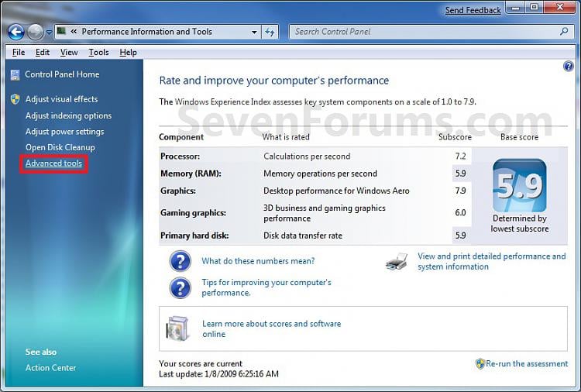Click the double chevron before the address bar title
This screenshot has width=581, height=392.
click(74, 32)
